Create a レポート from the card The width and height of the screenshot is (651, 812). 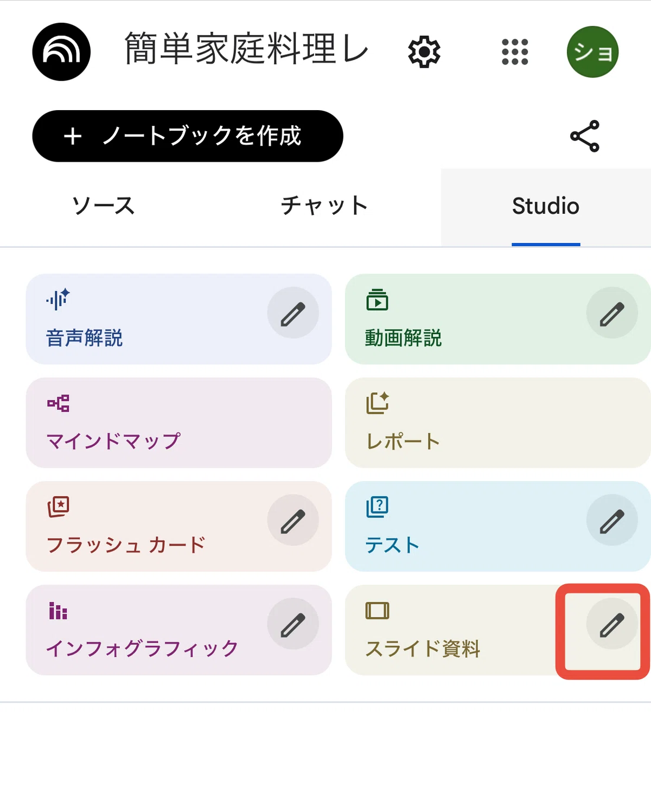click(x=497, y=423)
